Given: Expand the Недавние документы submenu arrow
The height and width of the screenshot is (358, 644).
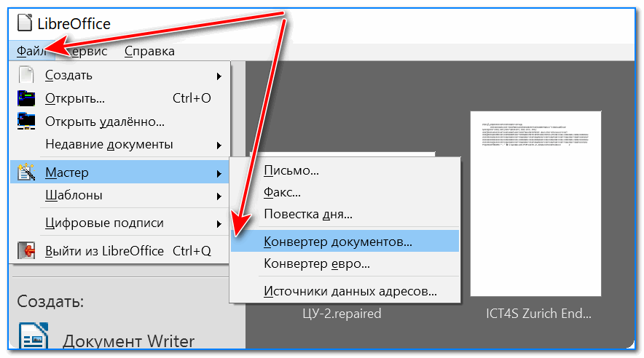Looking at the screenshot, I should pos(219,146).
